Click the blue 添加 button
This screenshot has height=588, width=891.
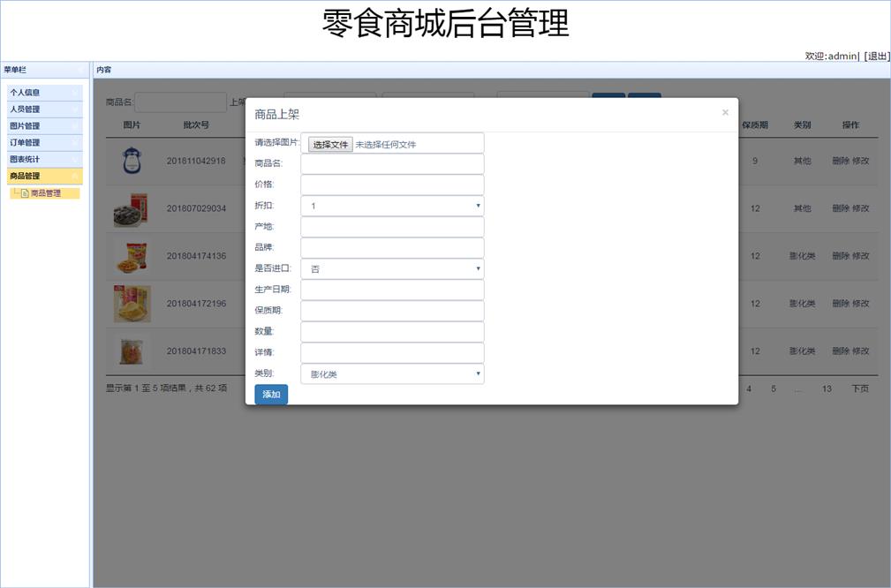(x=271, y=395)
